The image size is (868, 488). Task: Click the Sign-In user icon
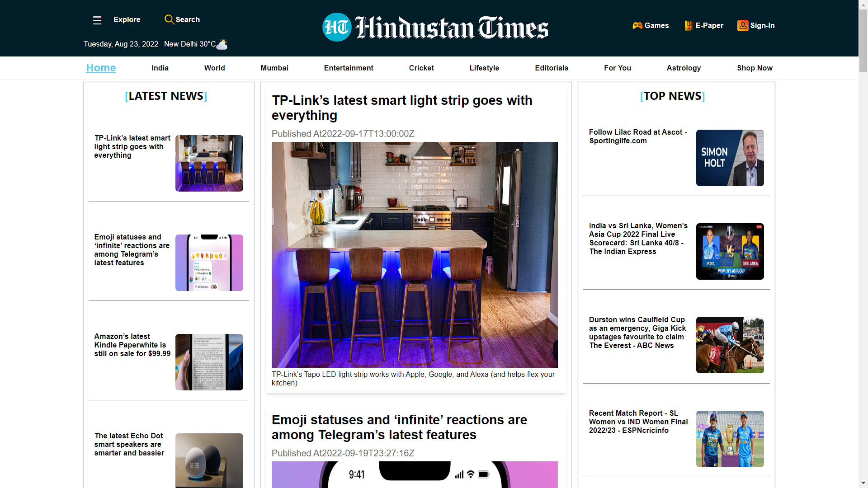tap(742, 26)
